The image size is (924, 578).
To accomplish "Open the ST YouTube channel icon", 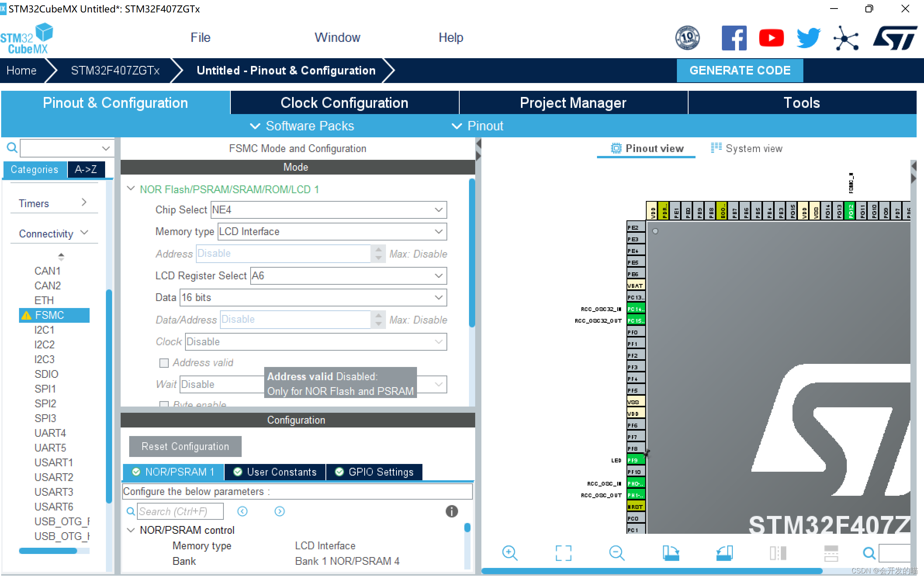I will pyautogui.click(x=771, y=38).
